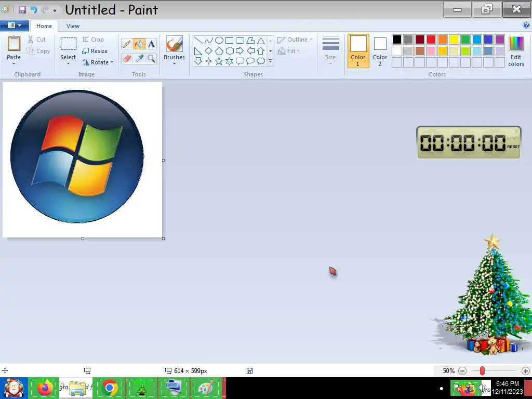This screenshot has height=399, width=532.
Task: Choose the Four-point star shape
Action: (x=209, y=61)
